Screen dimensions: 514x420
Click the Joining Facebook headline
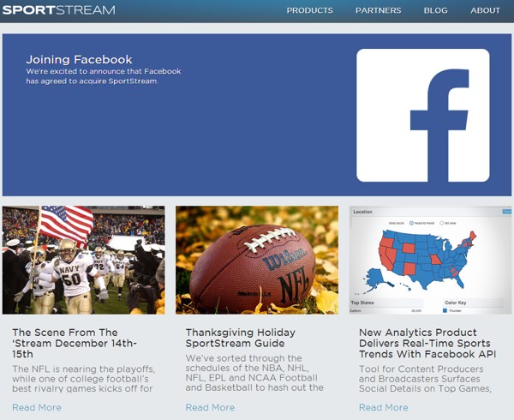coord(79,59)
